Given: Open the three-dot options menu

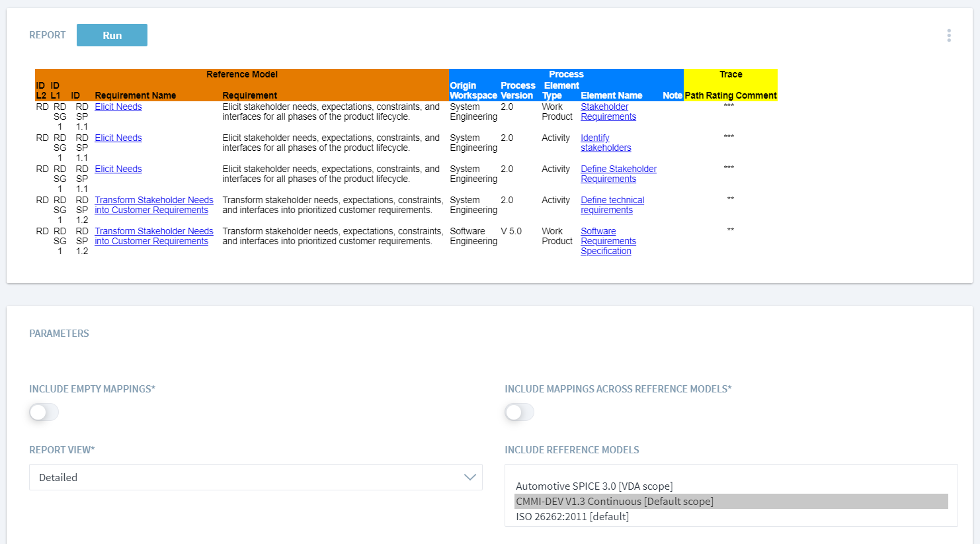Looking at the screenshot, I should [948, 35].
